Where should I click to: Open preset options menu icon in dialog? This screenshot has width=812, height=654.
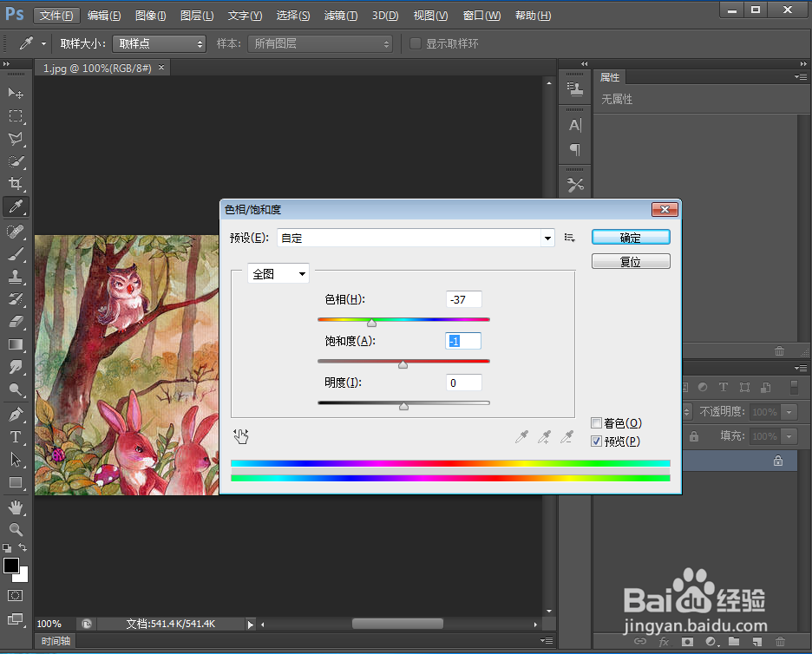coord(570,238)
